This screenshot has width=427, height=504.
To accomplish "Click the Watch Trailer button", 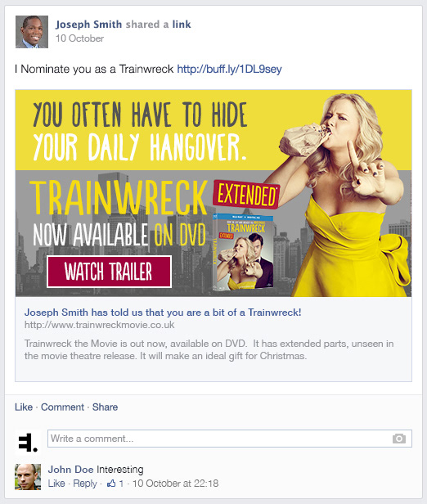I will pyautogui.click(x=109, y=272).
